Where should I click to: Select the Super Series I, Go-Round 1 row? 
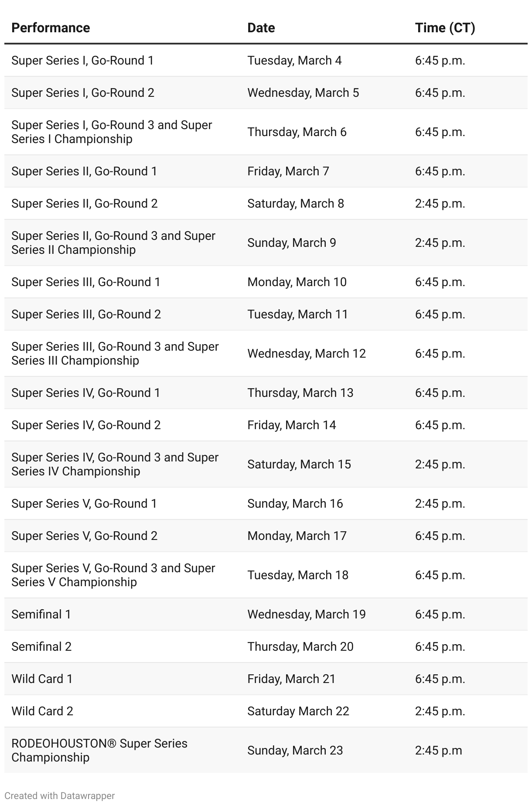point(266,60)
